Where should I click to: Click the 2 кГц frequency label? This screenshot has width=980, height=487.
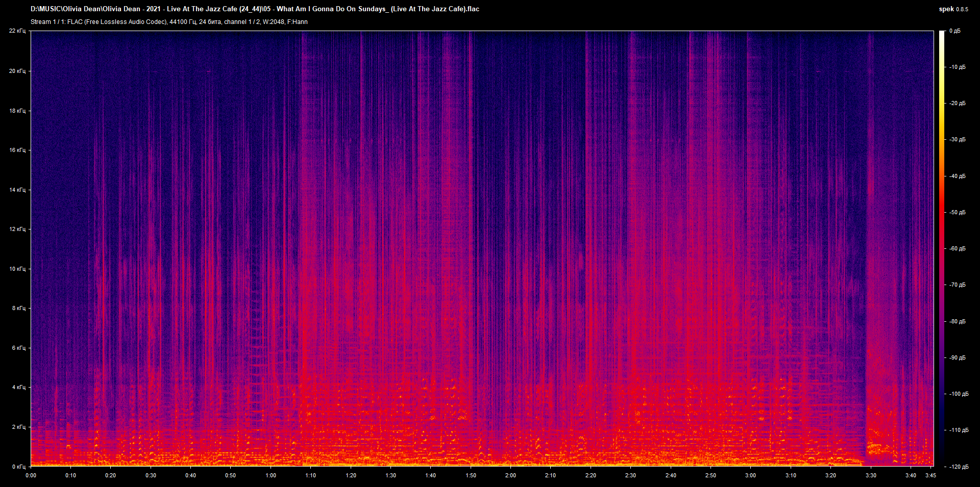[18, 427]
